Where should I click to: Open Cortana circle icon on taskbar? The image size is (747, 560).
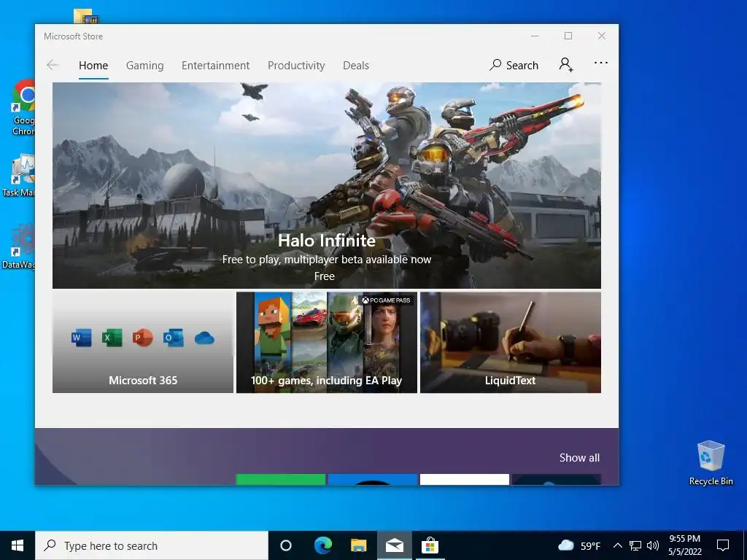click(x=286, y=545)
